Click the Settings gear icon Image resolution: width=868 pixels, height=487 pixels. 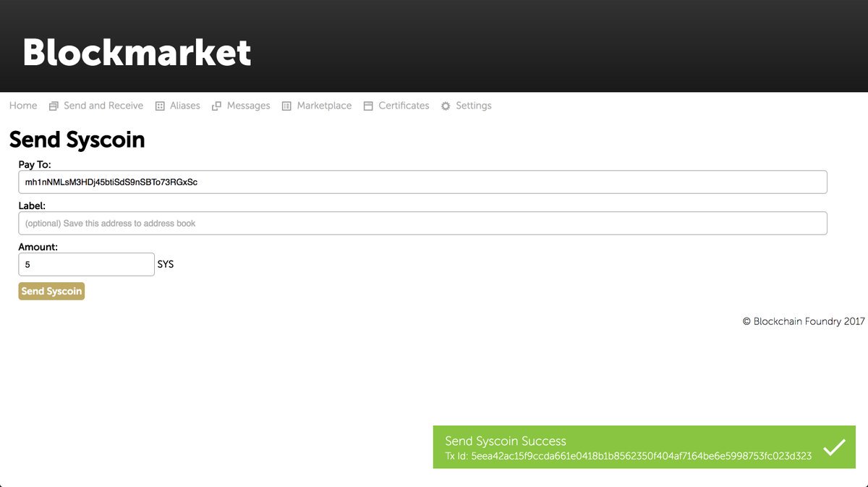[x=446, y=106]
